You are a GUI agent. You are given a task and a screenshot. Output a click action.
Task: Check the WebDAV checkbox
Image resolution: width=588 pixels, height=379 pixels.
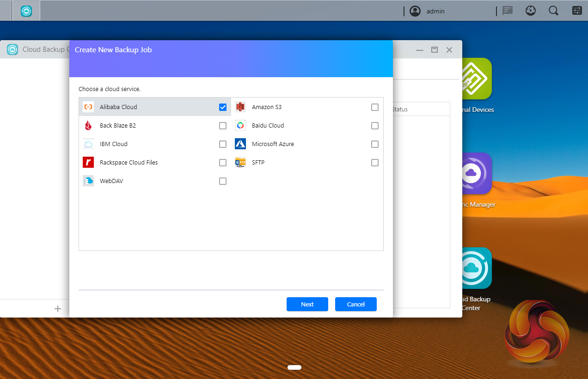point(223,181)
